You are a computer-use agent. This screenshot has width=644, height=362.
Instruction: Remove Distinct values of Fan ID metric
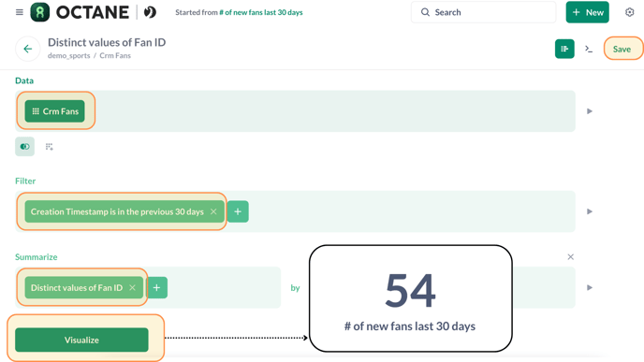point(132,288)
